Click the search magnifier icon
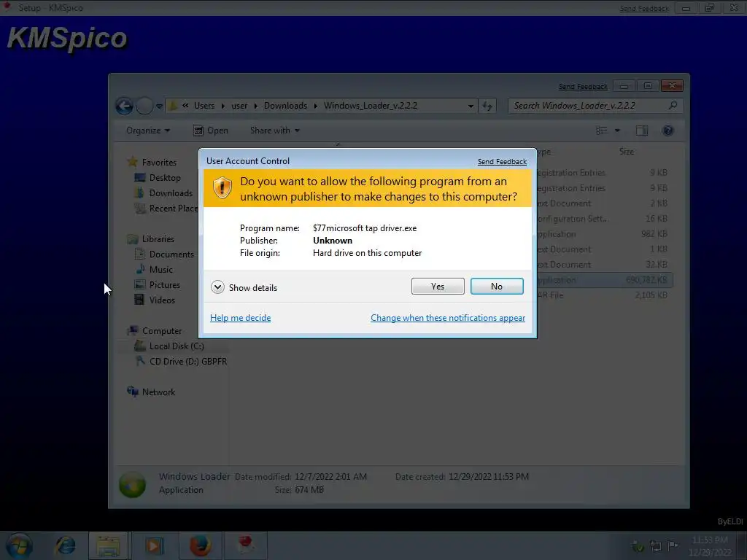 tap(673, 105)
